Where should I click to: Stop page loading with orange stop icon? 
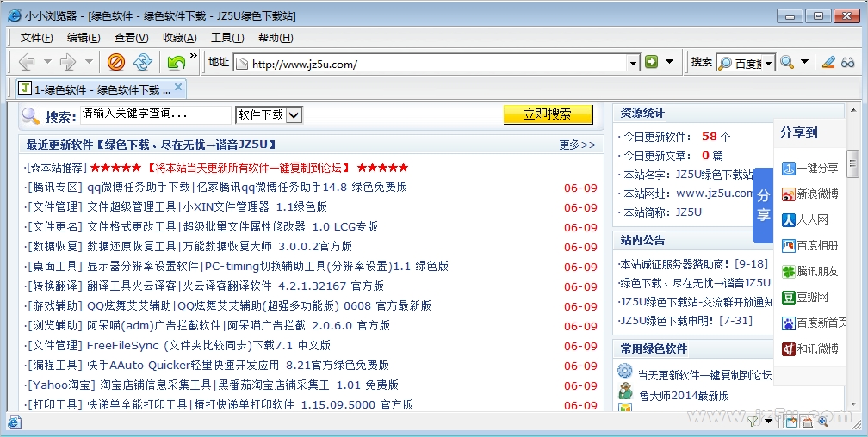point(115,62)
